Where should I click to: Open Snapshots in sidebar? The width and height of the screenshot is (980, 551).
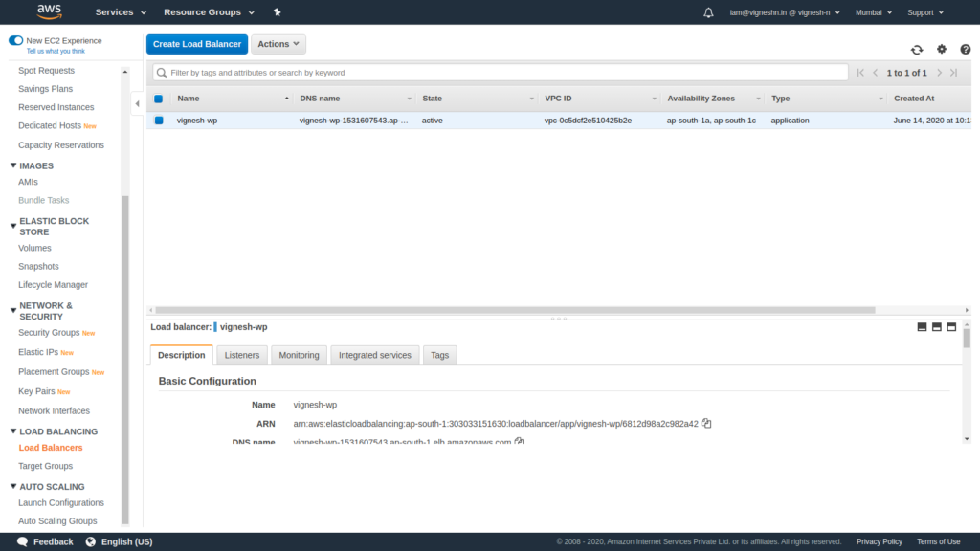pos(38,266)
